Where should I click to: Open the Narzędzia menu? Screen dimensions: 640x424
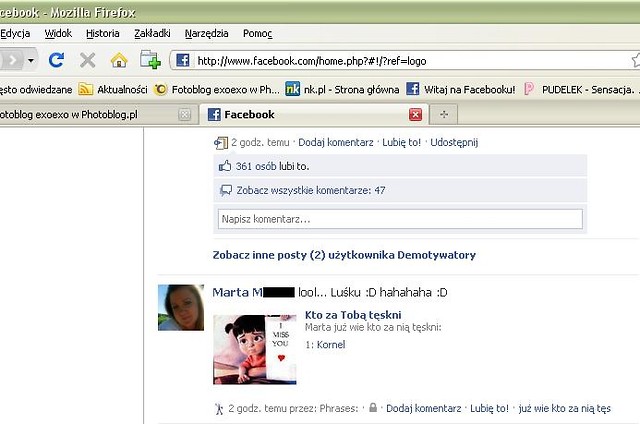pyautogui.click(x=207, y=33)
